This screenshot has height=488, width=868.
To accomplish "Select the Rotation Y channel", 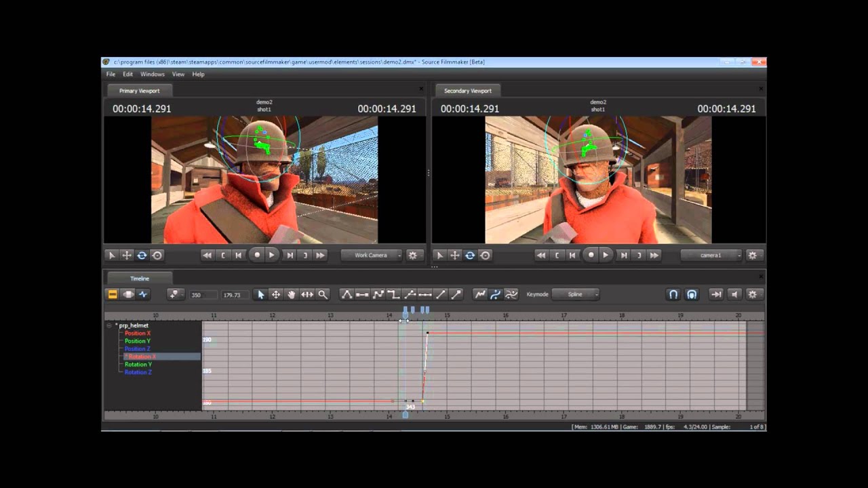I will [138, 365].
